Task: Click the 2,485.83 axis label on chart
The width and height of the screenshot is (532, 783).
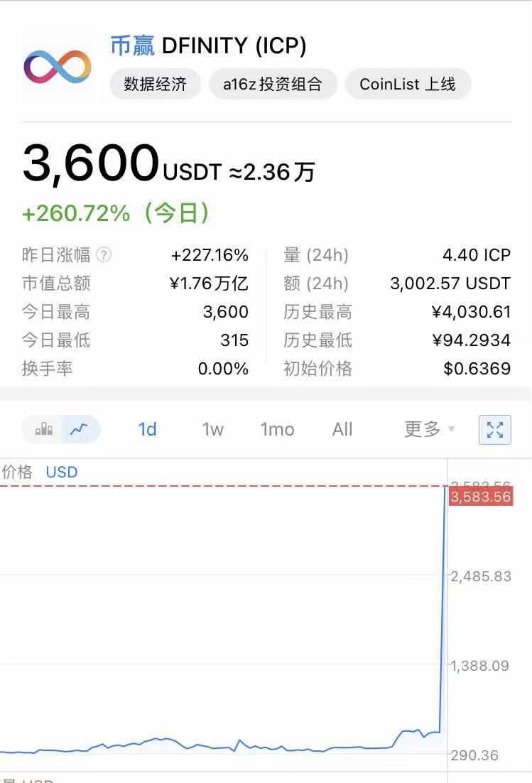Action: pyautogui.click(x=481, y=576)
